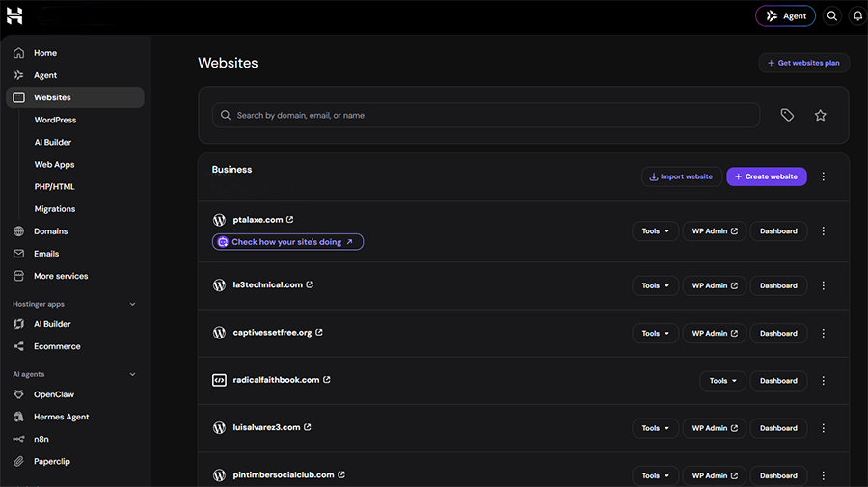Open Tools dropdown for la3technical.com
Viewport: 868px width, 487px height.
(x=656, y=285)
